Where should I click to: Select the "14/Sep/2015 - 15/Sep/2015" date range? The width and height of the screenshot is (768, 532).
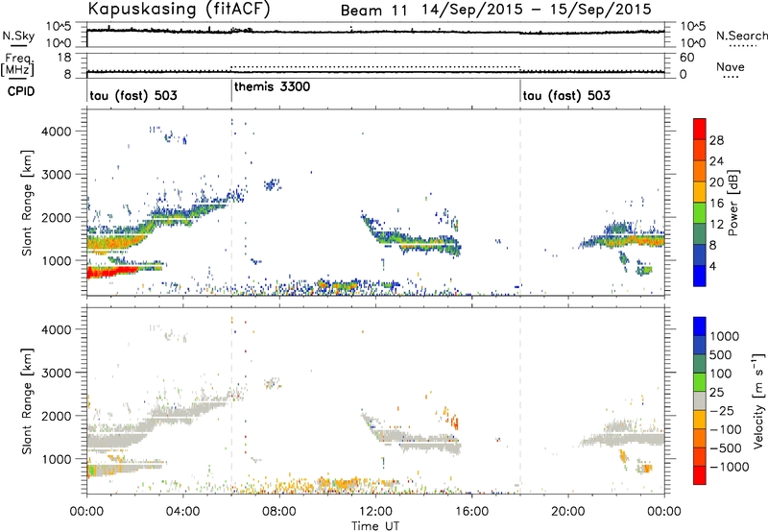tap(537, 10)
